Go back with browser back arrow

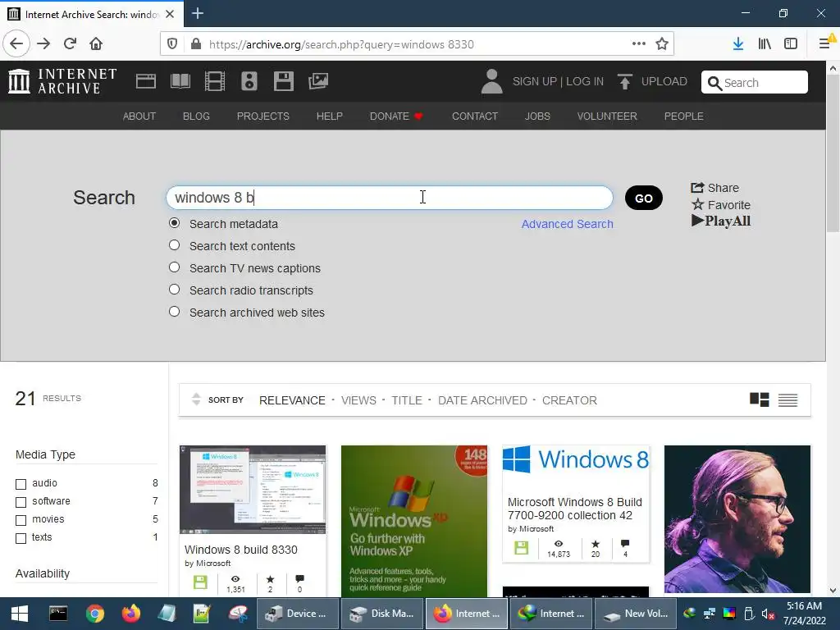pyautogui.click(x=16, y=44)
